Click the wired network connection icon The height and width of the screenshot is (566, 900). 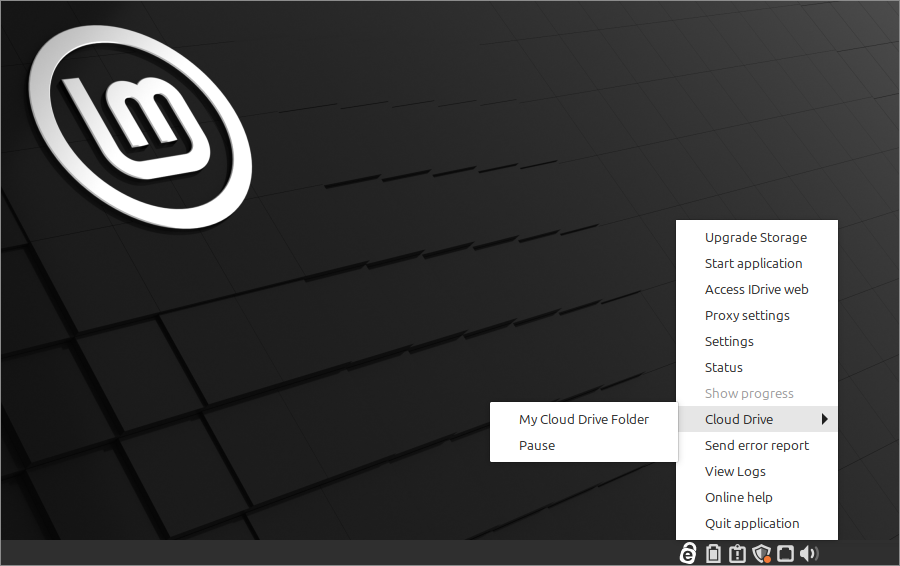785,553
